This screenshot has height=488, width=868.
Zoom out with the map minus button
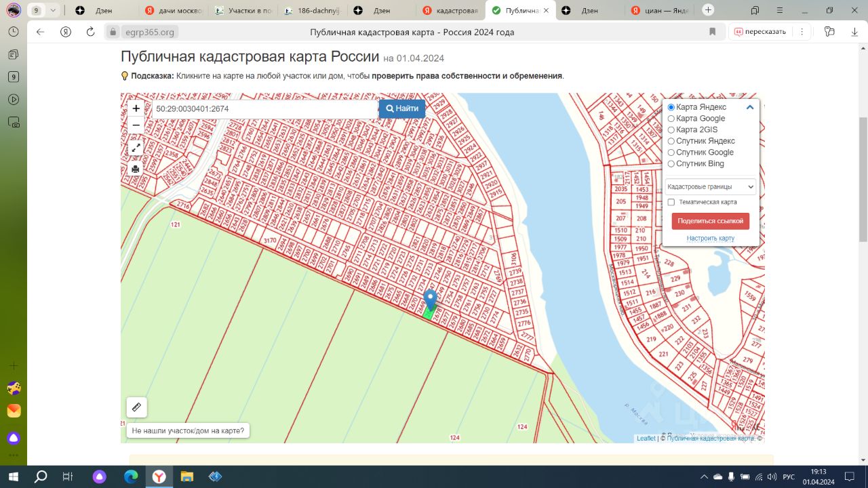coord(136,125)
